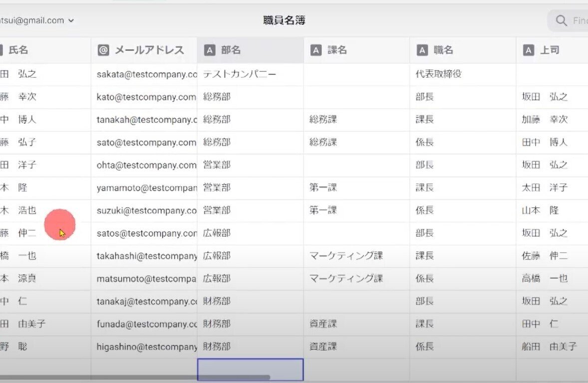Select the highlighted empty cell at the bottom

[251, 369]
